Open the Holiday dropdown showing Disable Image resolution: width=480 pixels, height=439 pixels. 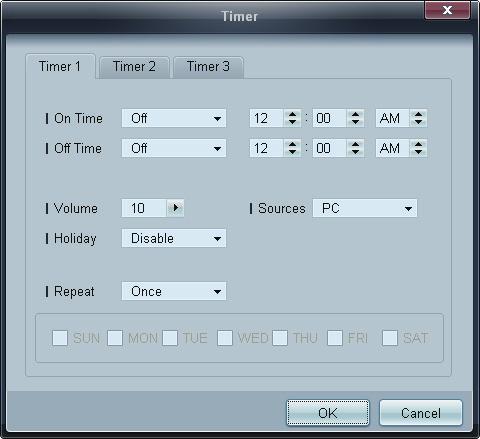[x=174, y=238]
